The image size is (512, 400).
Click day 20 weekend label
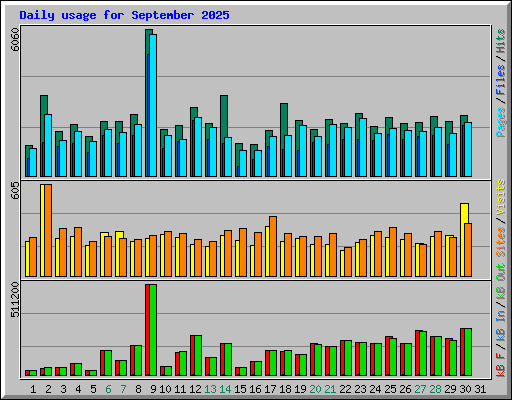coord(315,389)
